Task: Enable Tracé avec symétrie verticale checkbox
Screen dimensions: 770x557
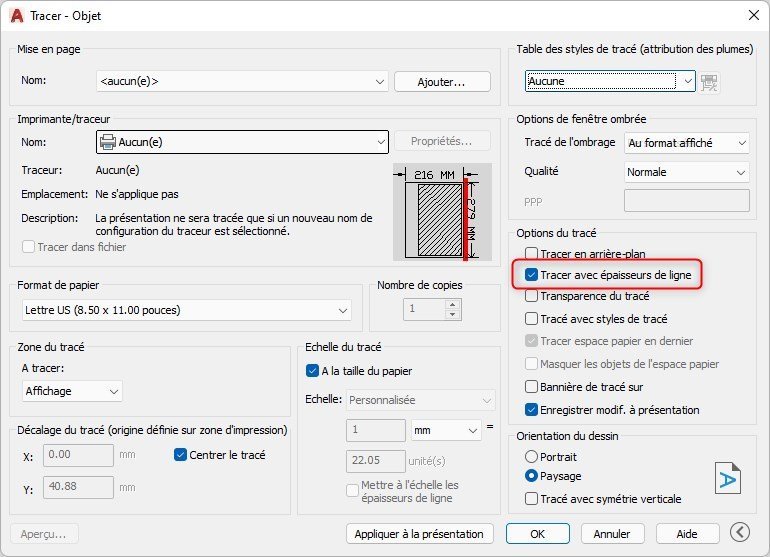Action: click(x=531, y=499)
